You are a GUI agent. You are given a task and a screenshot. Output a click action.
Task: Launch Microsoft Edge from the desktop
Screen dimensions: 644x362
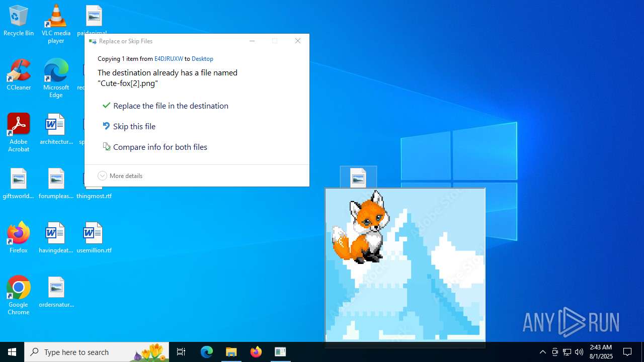[56, 78]
